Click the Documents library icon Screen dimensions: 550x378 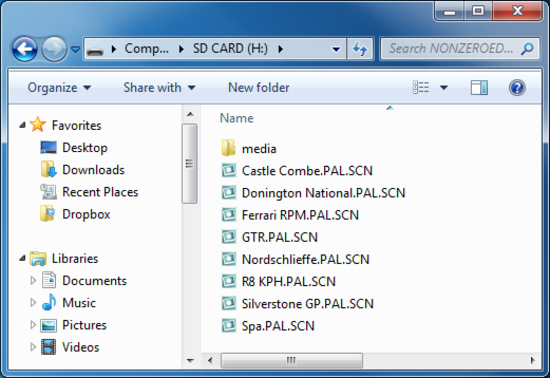pyautogui.click(x=49, y=280)
